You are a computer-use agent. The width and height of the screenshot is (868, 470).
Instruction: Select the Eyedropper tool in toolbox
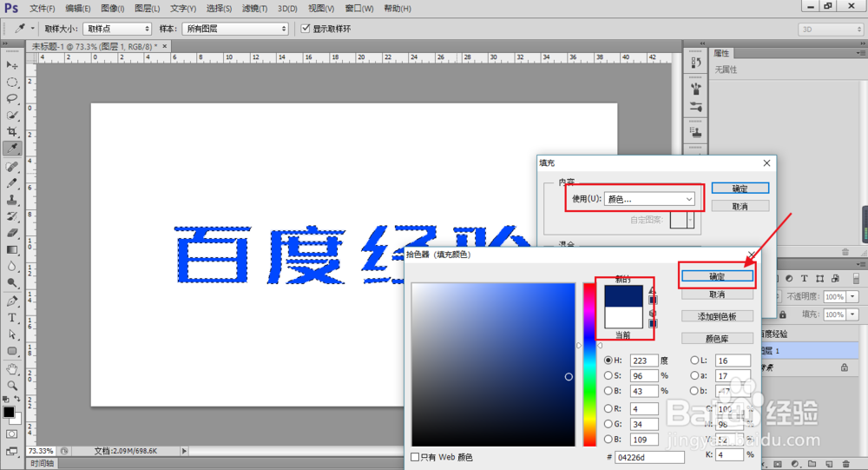coord(11,149)
